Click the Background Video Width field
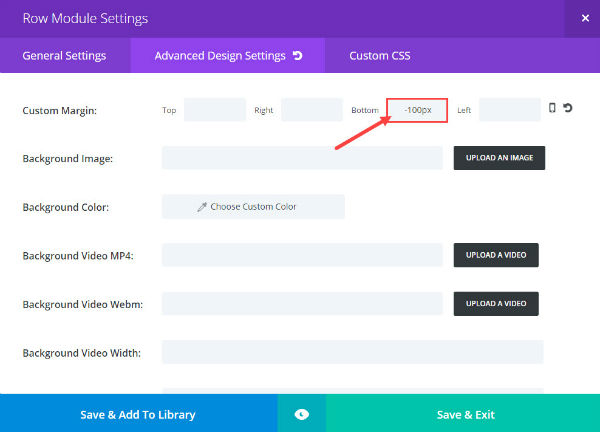Viewport: 600px width, 432px height. (x=352, y=352)
